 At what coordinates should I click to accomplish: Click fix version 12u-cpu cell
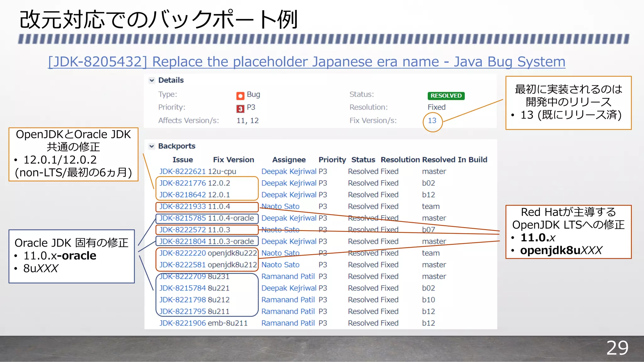click(x=222, y=172)
